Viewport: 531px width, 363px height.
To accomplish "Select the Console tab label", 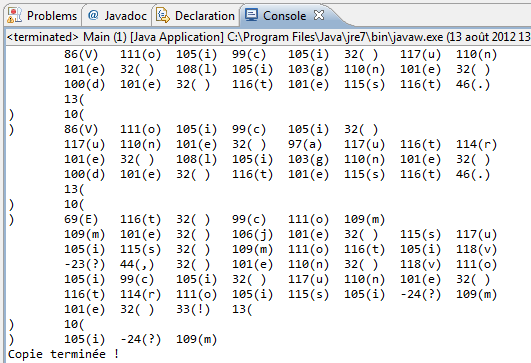I will tap(284, 16).
